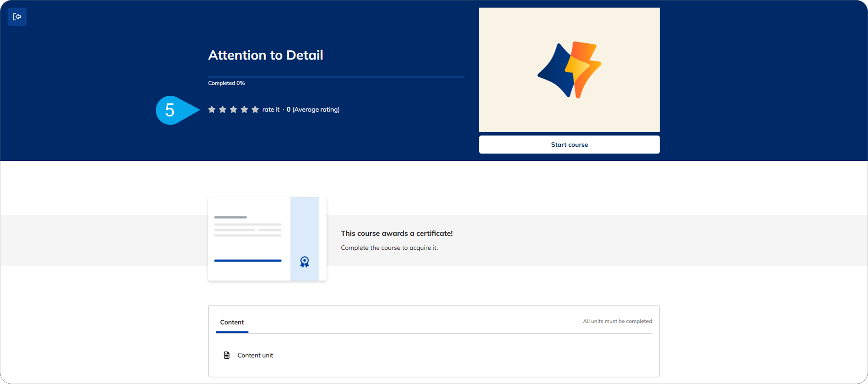
Task: Click the course cover image
Action: 569,70
